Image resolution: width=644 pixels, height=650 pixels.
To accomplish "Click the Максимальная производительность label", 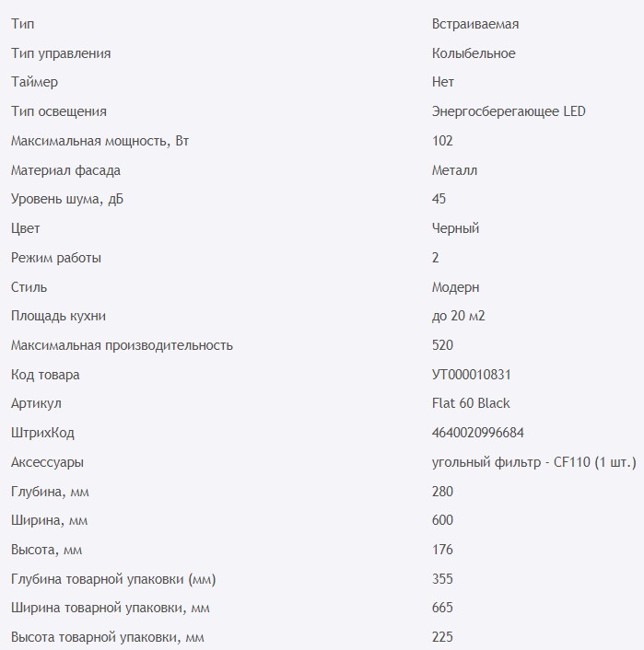I will point(122,345).
